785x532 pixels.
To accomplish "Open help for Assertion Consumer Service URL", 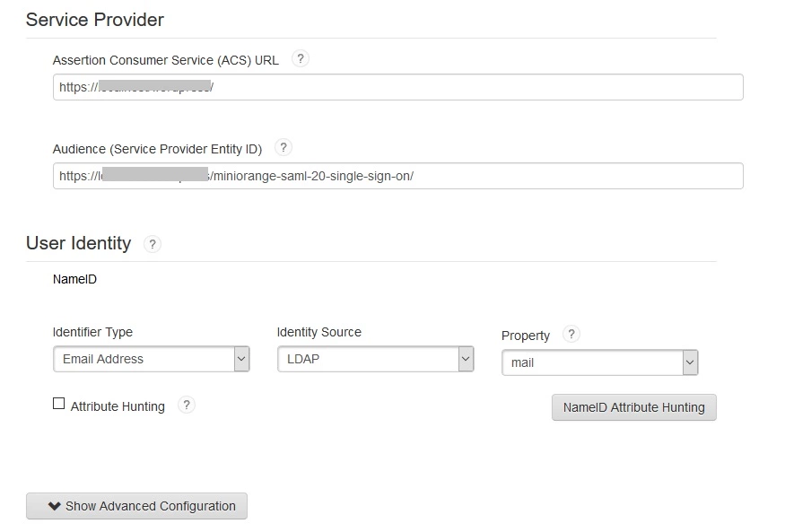I will pos(300,59).
